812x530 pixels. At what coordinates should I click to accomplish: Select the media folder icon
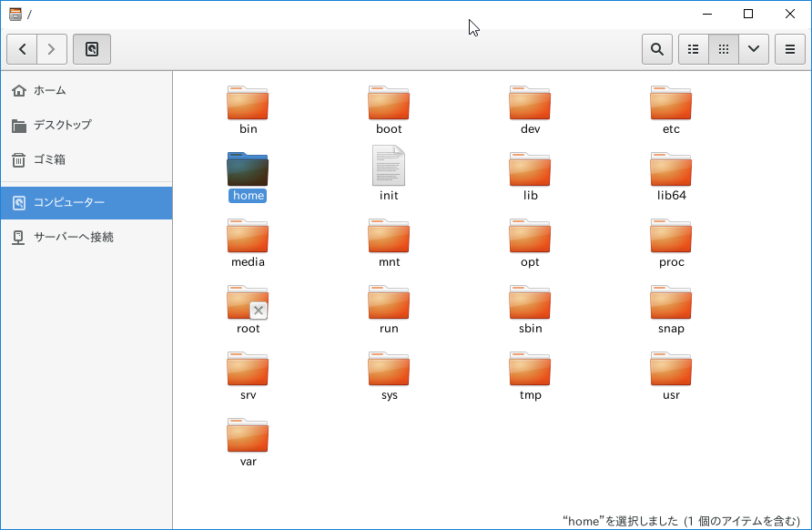(x=248, y=236)
